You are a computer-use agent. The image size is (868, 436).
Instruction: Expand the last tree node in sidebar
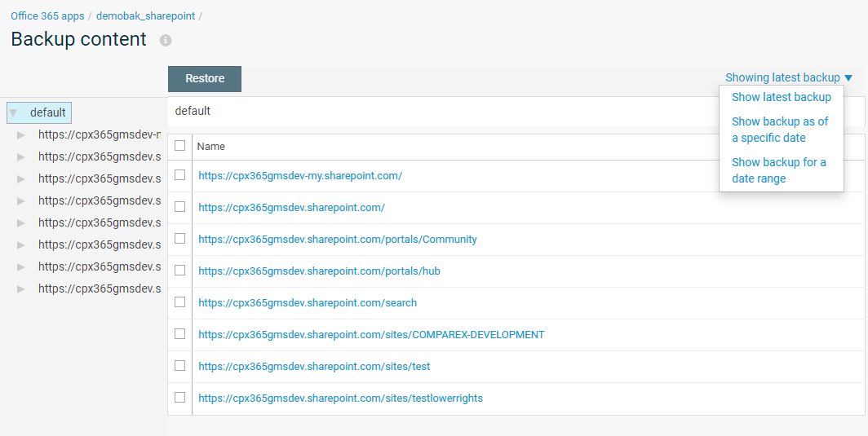(x=21, y=288)
